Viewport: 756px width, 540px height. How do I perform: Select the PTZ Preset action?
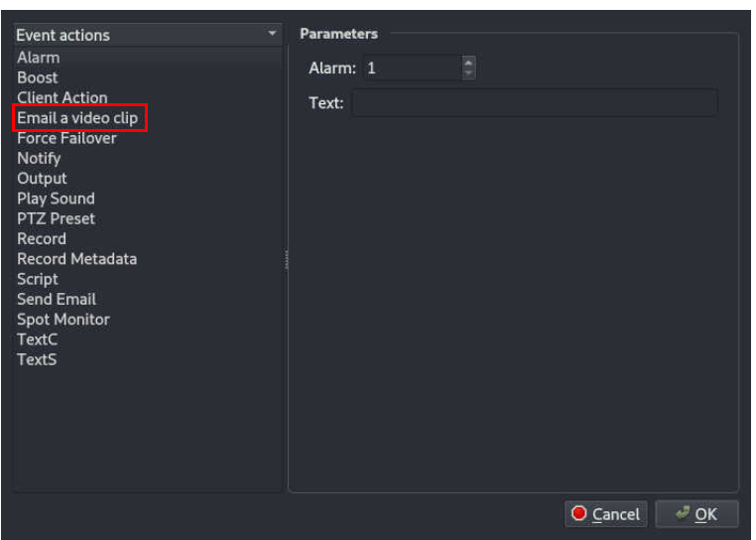point(56,218)
